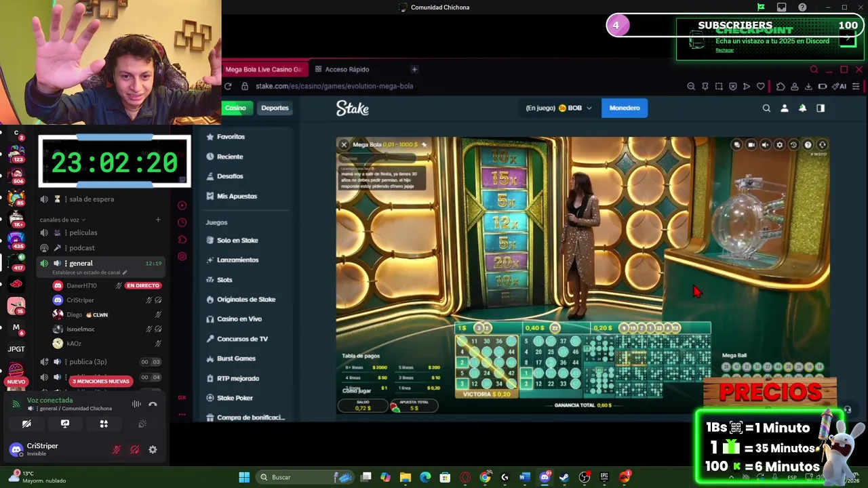
Task: Bookmark the page with the heart icon
Action: pyautogui.click(x=761, y=86)
